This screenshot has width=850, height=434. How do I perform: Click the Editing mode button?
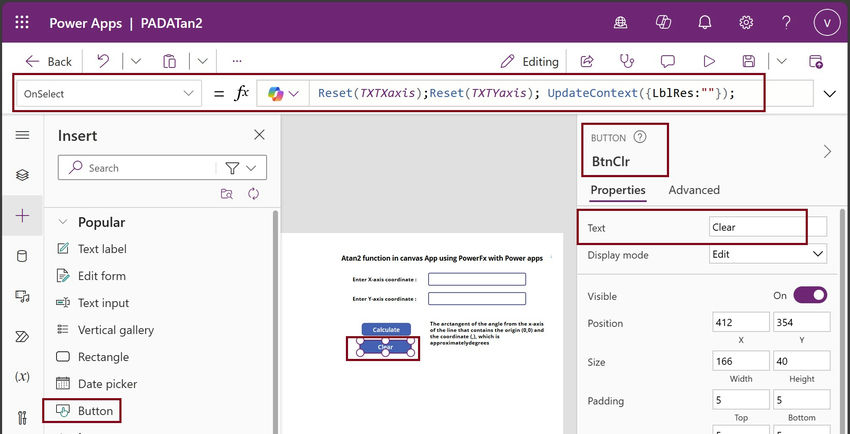pos(530,61)
